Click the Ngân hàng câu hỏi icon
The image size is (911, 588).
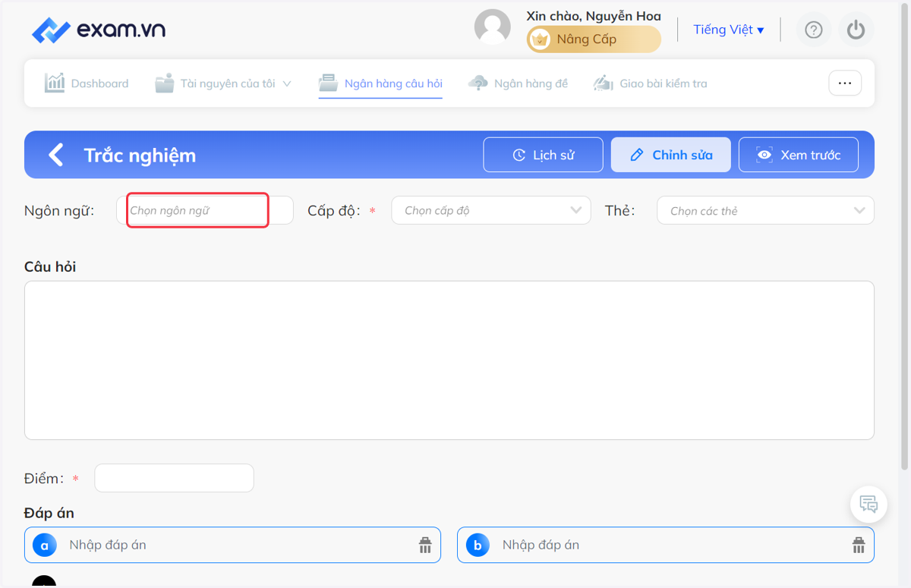pos(328,83)
